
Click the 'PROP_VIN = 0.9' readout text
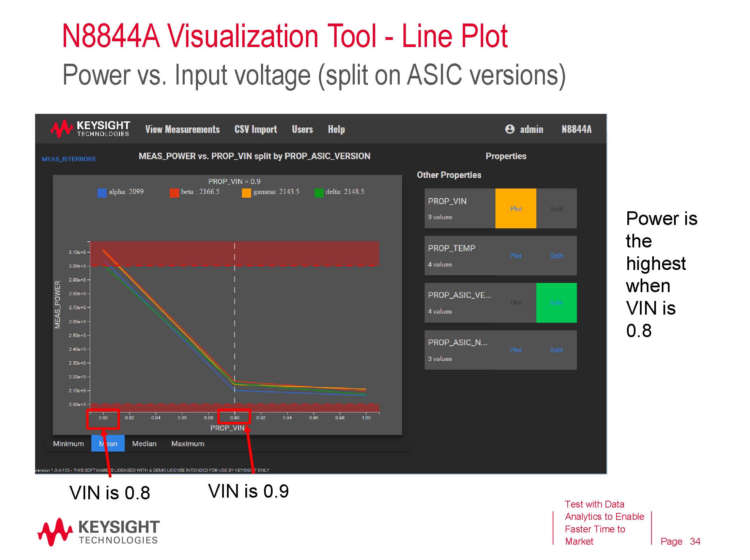(234, 181)
